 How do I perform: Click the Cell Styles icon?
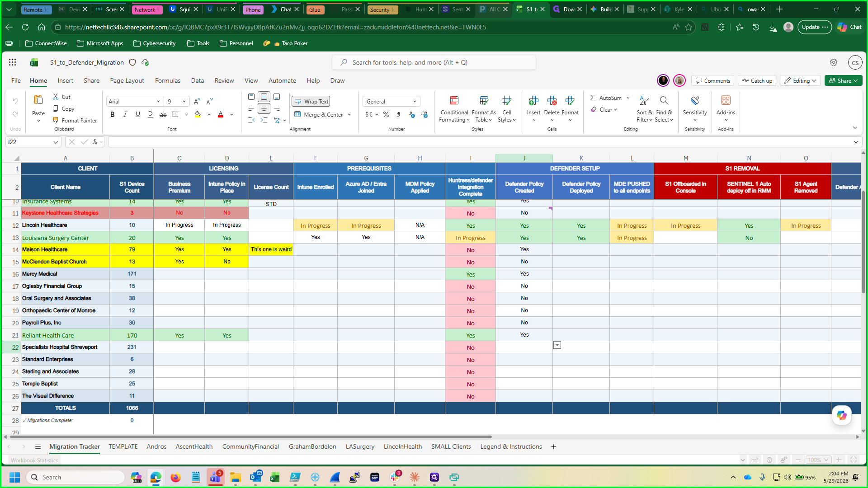(507, 100)
